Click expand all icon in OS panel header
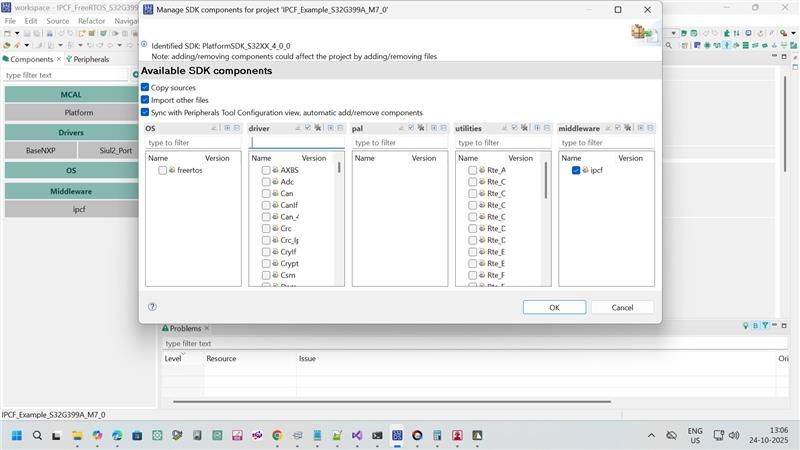The height and width of the screenshot is (450, 800). click(227, 128)
